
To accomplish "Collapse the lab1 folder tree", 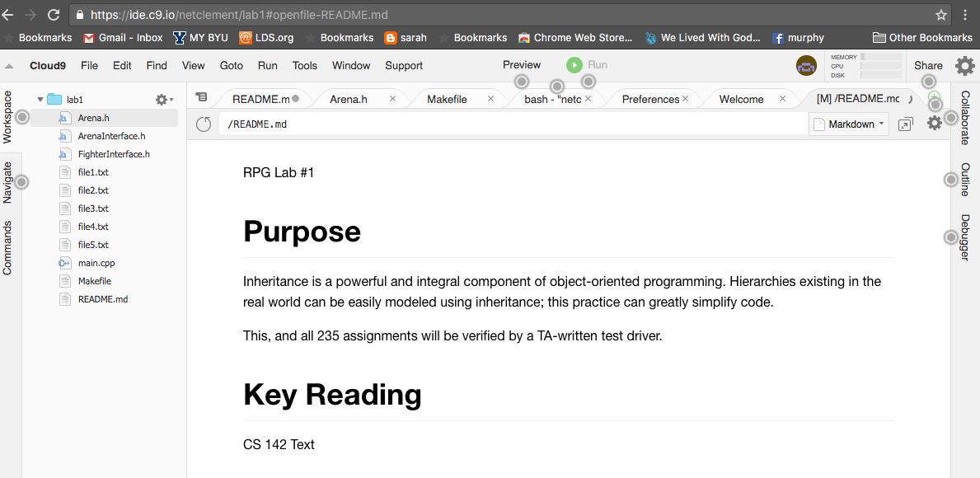I will [x=40, y=99].
